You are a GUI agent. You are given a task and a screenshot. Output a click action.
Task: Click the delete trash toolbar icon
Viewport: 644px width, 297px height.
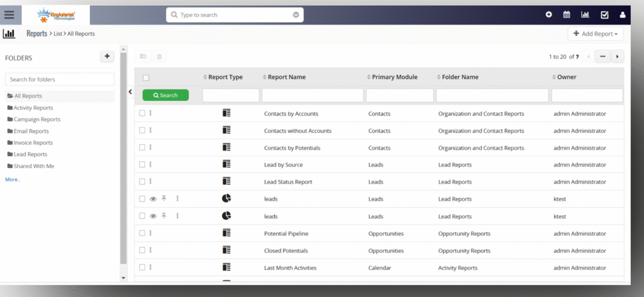(159, 57)
